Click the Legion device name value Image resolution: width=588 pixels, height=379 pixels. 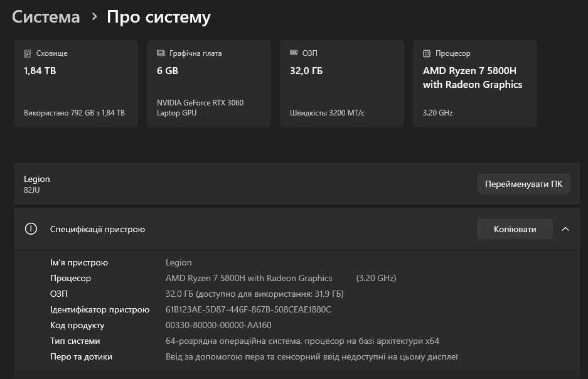tap(178, 262)
